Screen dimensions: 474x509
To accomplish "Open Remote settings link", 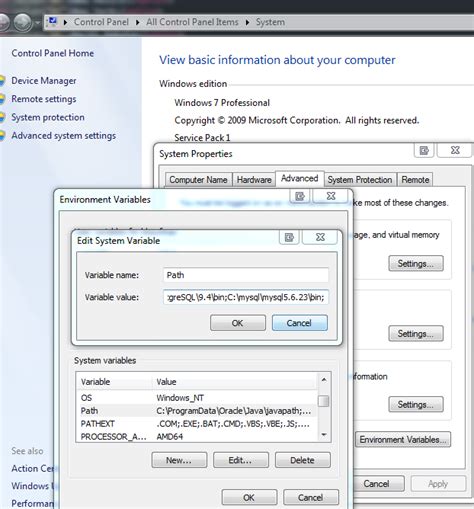I will click(x=44, y=99).
